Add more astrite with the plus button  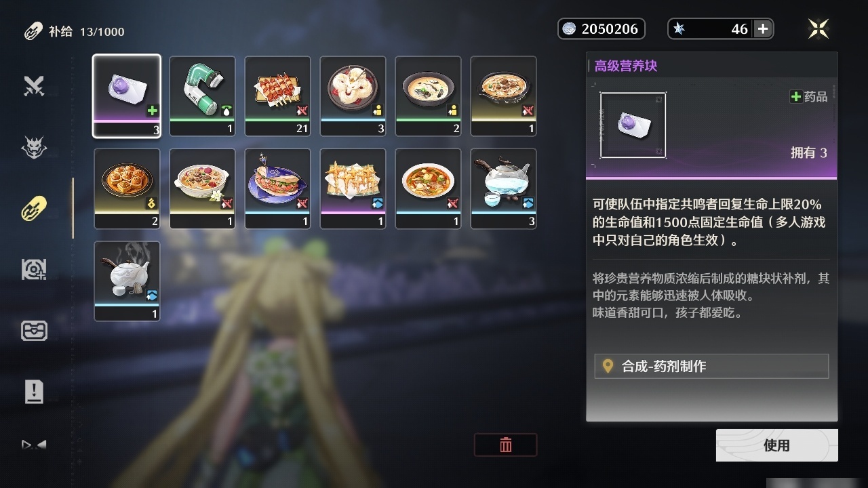[763, 28]
